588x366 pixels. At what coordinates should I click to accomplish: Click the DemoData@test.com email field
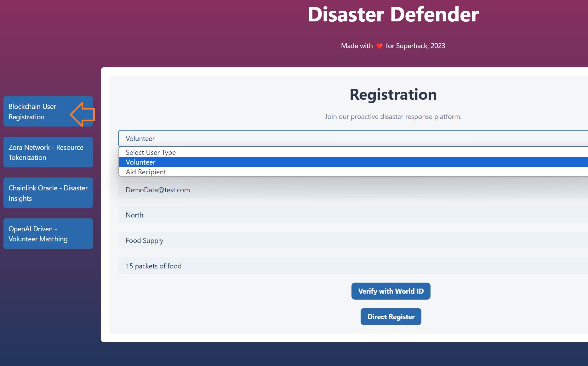click(353, 190)
